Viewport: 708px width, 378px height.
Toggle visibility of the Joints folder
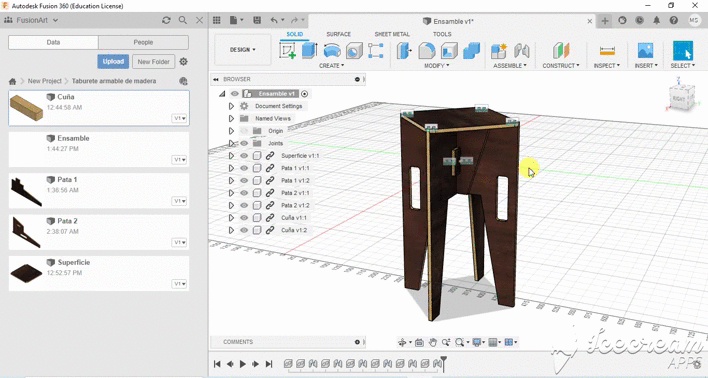click(244, 143)
